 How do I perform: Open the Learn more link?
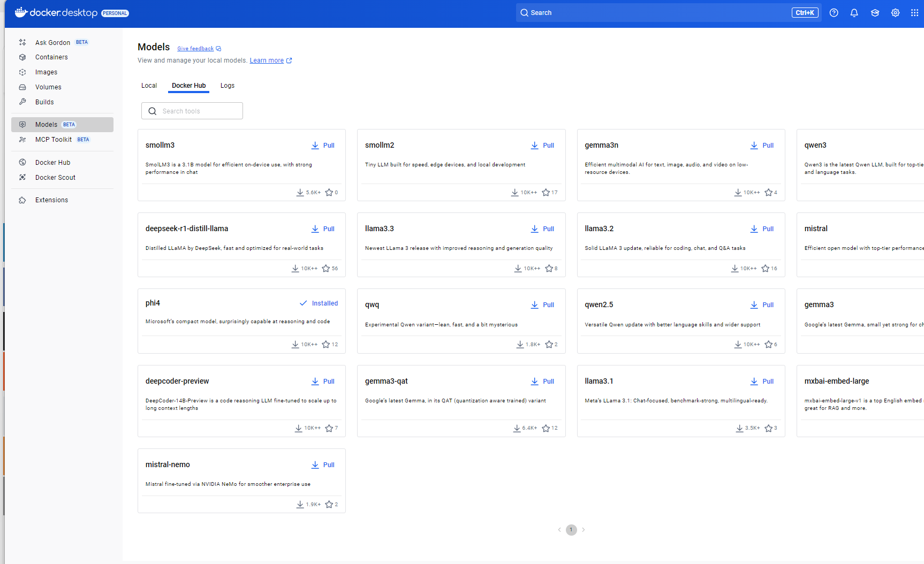pyautogui.click(x=267, y=60)
